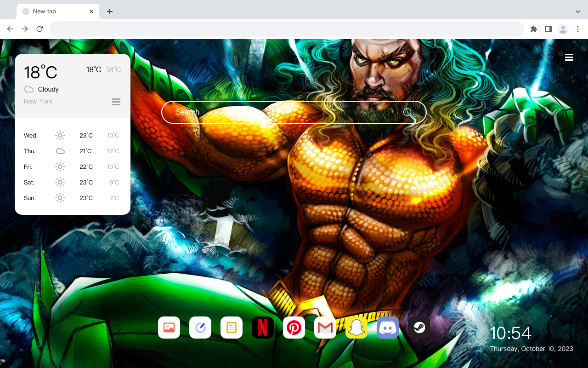Open the page hamburger menu

[x=569, y=57]
